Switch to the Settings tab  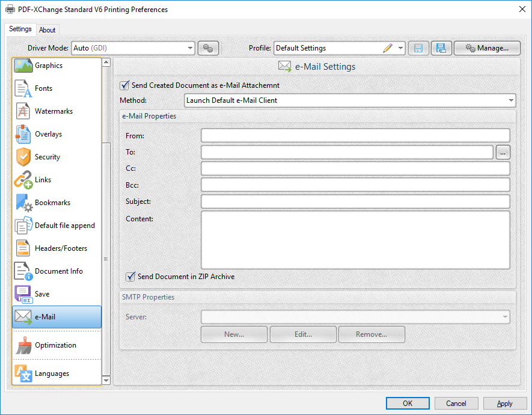pos(20,29)
